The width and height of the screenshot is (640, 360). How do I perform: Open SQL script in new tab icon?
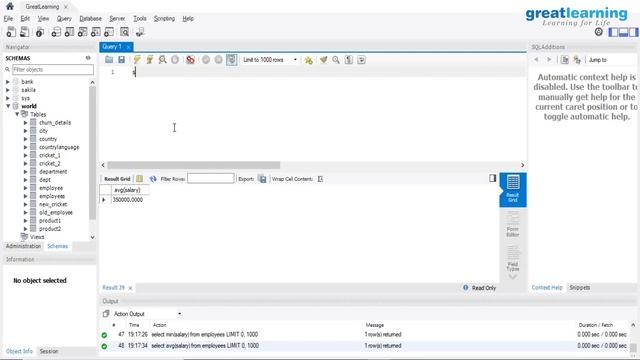click(24, 32)
